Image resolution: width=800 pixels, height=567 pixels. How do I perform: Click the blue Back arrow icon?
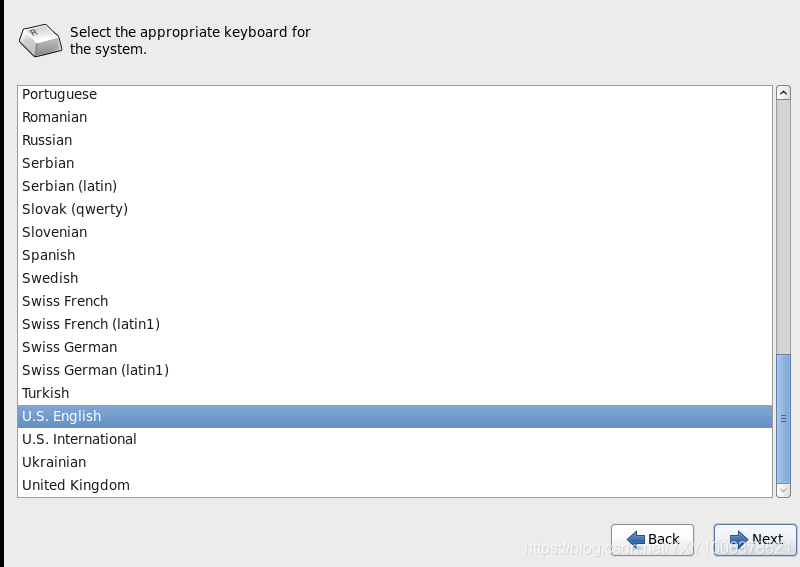tap(636, 538)
